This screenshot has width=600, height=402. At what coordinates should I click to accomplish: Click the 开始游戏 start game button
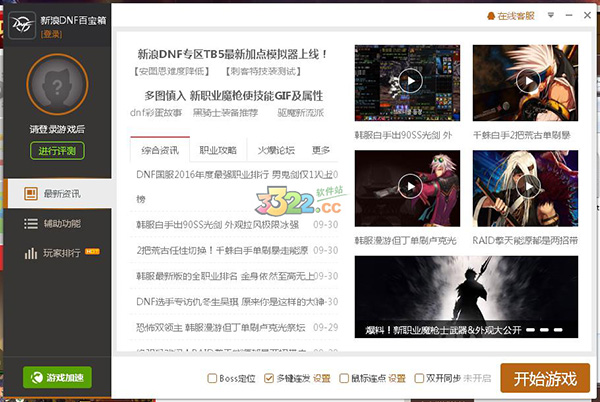pyautogui.click(x=545, y=379)
